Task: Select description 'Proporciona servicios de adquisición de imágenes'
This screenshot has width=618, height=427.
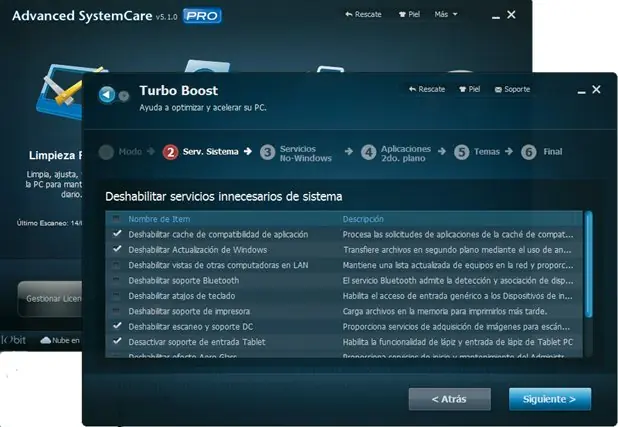Action: click(x=456, y=326)
